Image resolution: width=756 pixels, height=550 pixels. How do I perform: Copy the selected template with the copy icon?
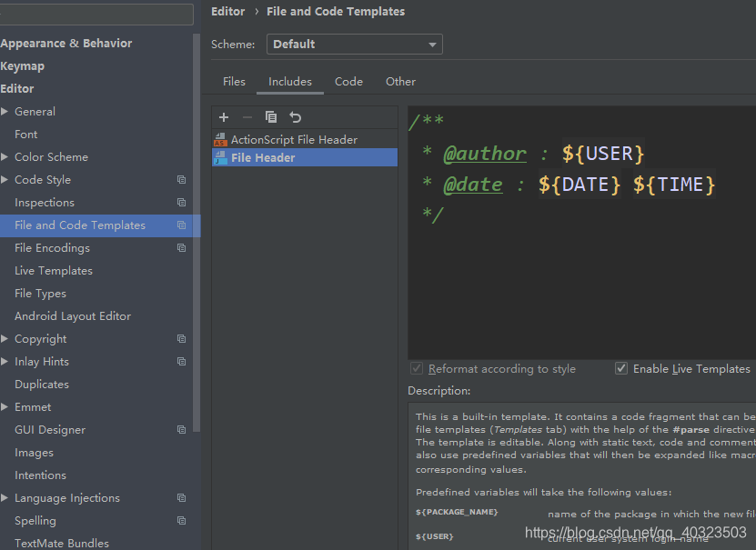271,117
